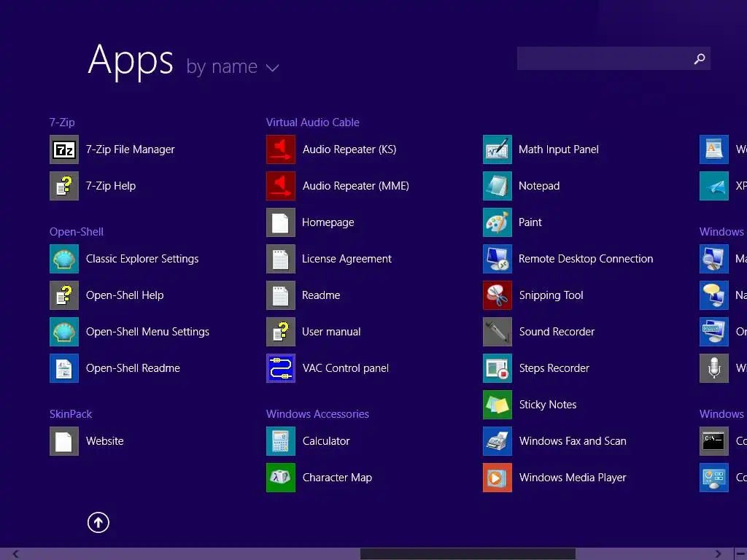Launch Classic Explorer Settings shell icon
Image resolution: width=747 pixels, height=560 pixels.
pos(64,259)
